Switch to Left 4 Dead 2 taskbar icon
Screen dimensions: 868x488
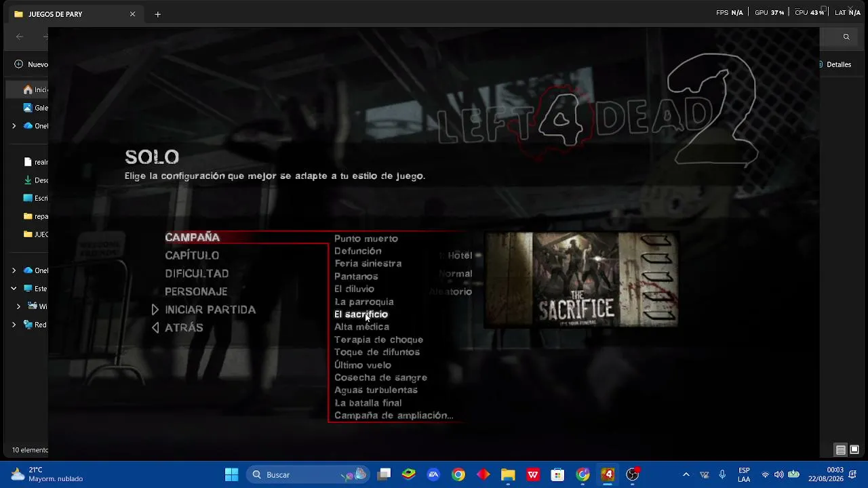[x=608, y=474]
